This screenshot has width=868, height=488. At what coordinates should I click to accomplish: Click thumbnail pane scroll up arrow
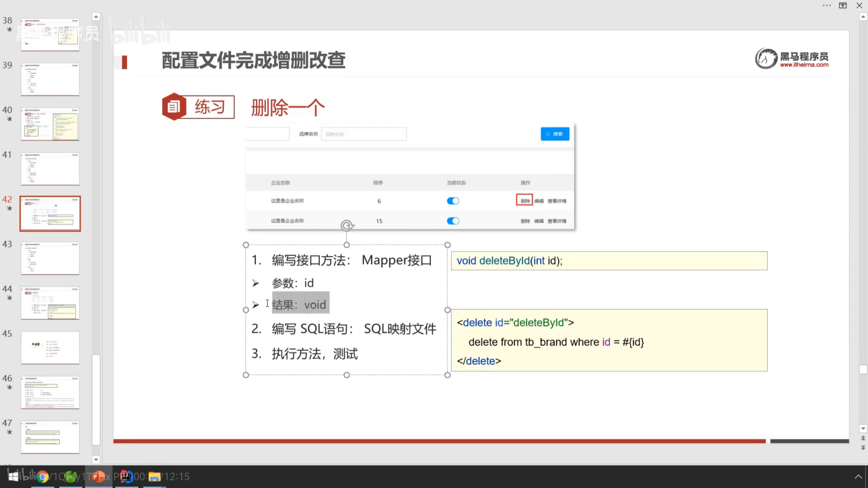click(x=96, y=16)
